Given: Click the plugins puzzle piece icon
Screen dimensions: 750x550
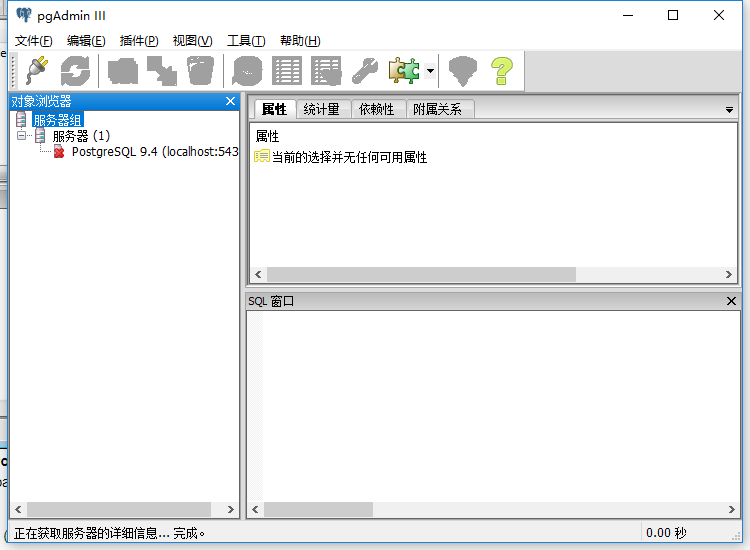Looking at the screenshot, I should click(404, 71).
